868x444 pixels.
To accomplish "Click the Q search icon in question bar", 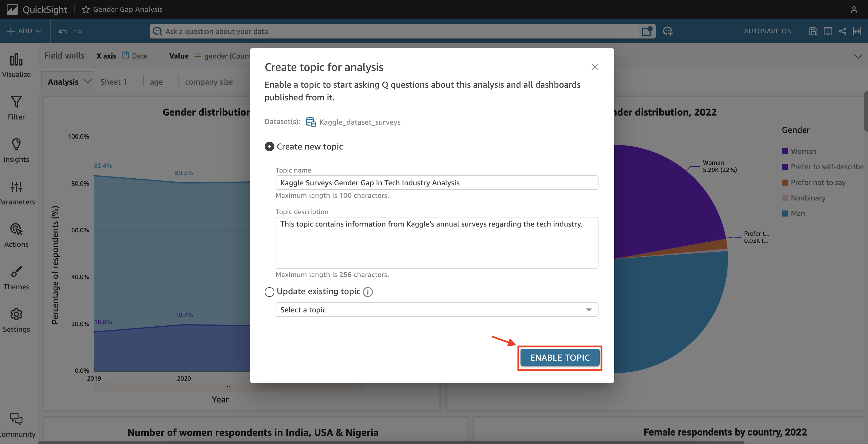I will pos(157,31).
